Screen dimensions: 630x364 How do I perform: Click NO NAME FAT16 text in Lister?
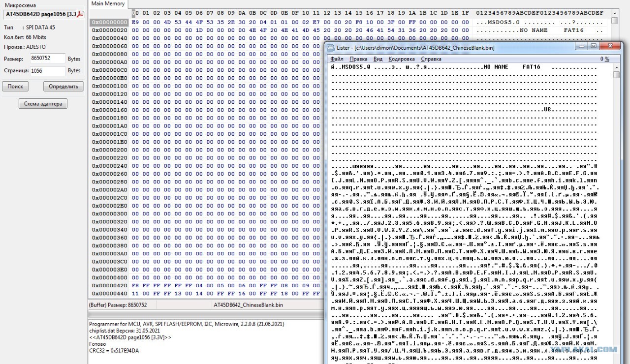tap(512, 67)
